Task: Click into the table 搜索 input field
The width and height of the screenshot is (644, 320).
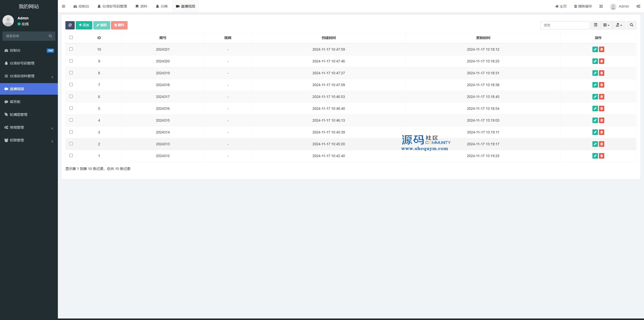Action: 565,25
